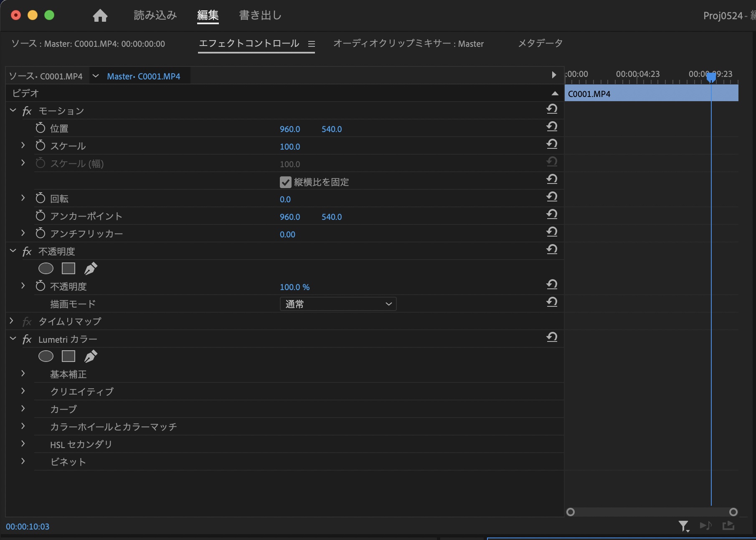Open the 描画モード dropdown showing 通常
This screenshot has height=540, width=756.
pyautogui.click(x=338, y=304)
